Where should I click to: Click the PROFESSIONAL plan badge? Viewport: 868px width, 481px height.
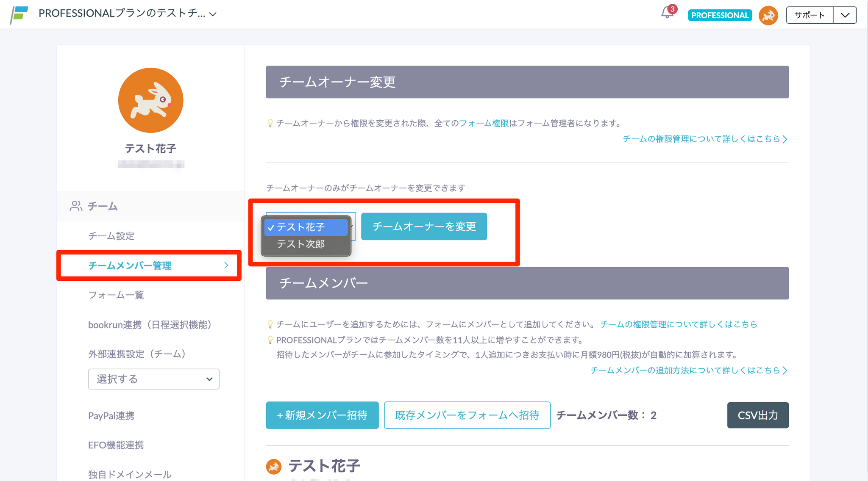coord(720,15)
